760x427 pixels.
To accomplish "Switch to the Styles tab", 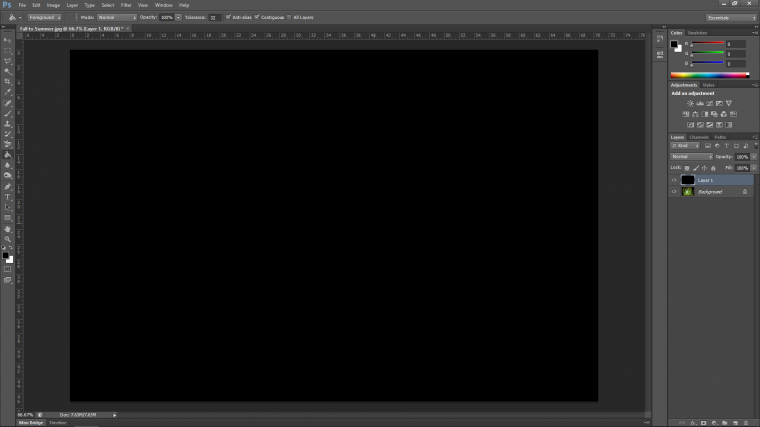I will (708, 85).
